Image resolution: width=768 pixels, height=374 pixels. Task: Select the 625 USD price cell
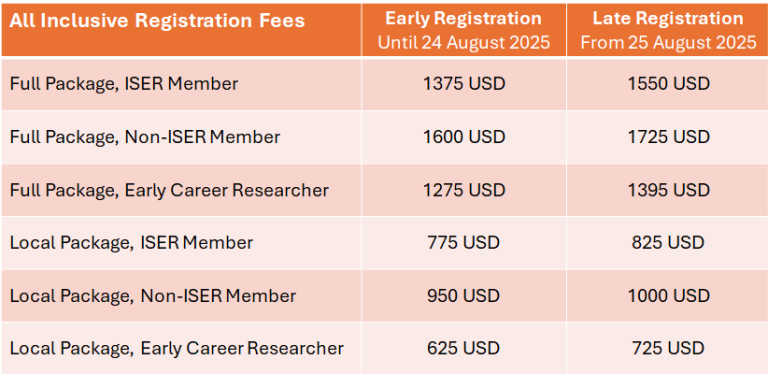463,348
